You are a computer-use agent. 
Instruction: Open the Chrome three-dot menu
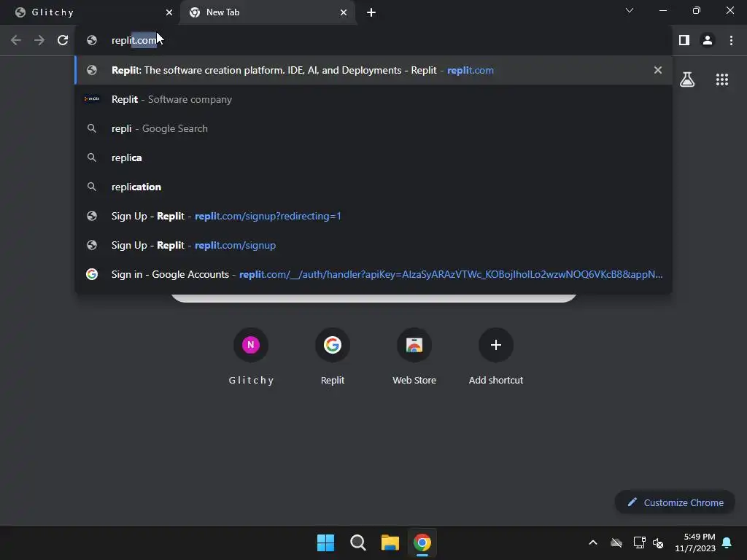(x=731, y=41)
